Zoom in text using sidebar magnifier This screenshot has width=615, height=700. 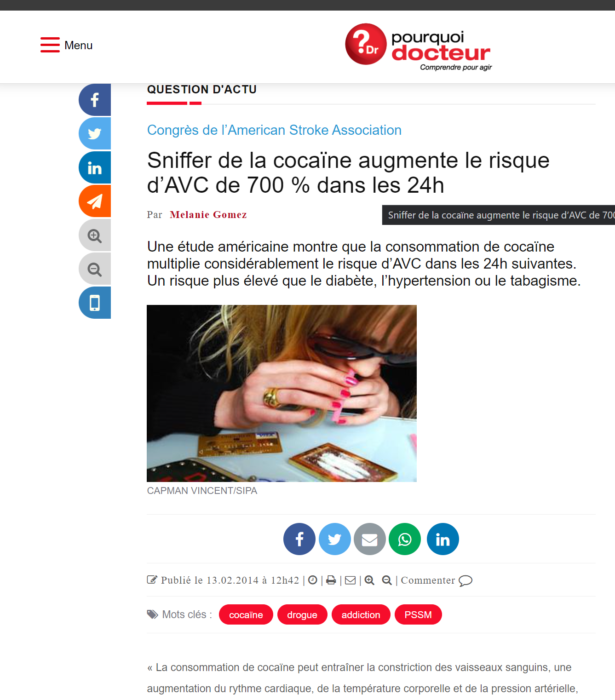click(x=95, y=235)
